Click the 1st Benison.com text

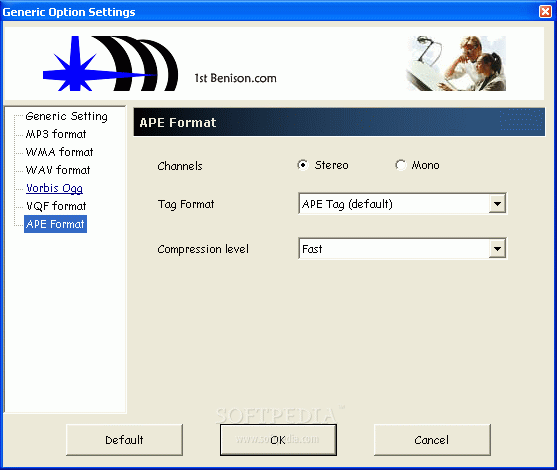click(235, 78)
